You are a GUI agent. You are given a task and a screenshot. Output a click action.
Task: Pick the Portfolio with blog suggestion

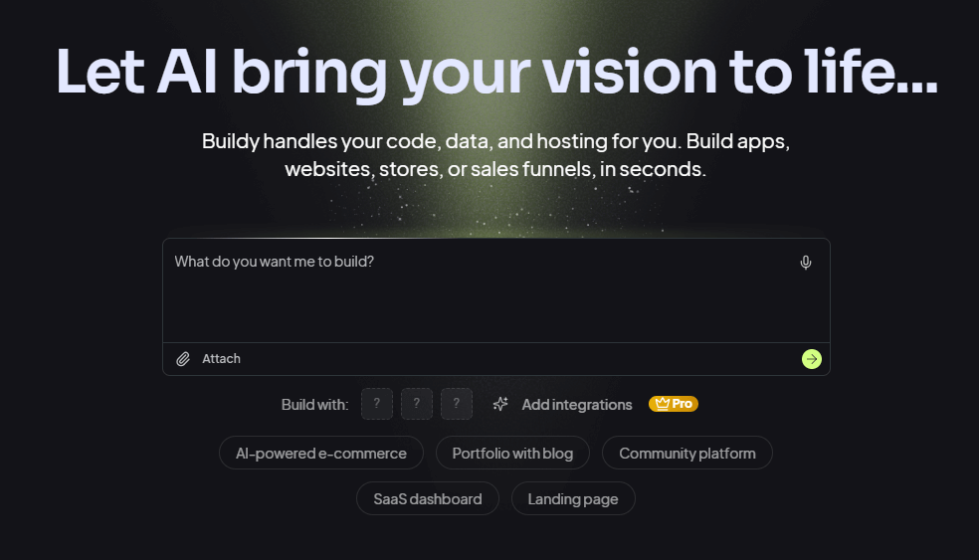(x=512, y=453)
